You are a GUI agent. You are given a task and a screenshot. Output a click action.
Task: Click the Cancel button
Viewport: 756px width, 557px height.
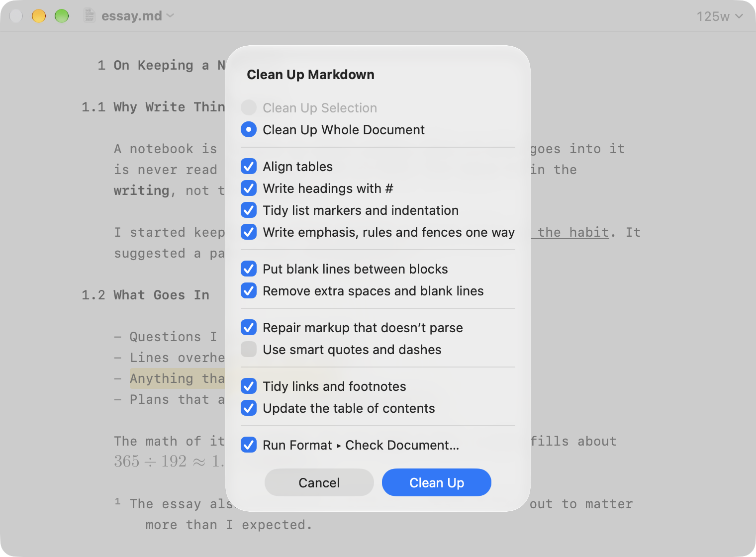tap(319, 482)
